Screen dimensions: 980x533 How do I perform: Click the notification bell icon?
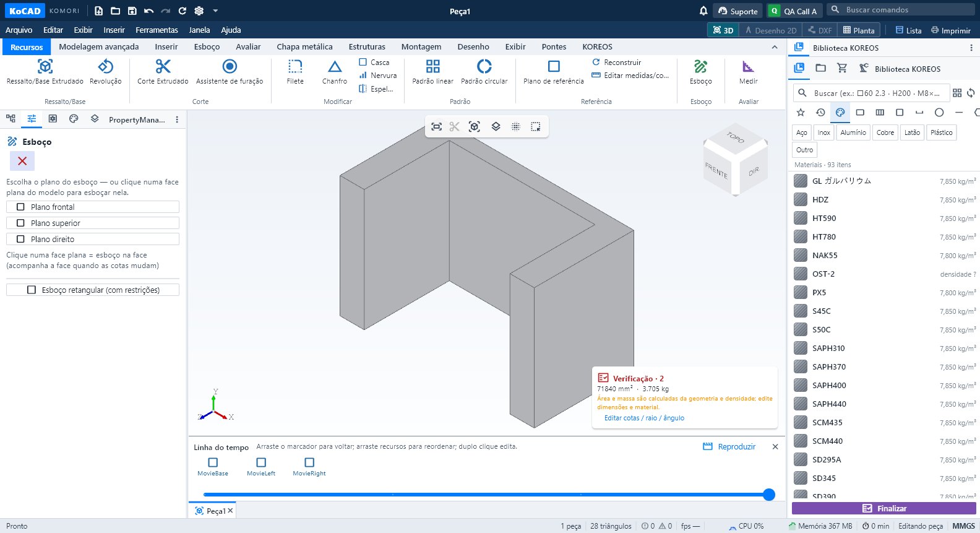pos(703,11)
